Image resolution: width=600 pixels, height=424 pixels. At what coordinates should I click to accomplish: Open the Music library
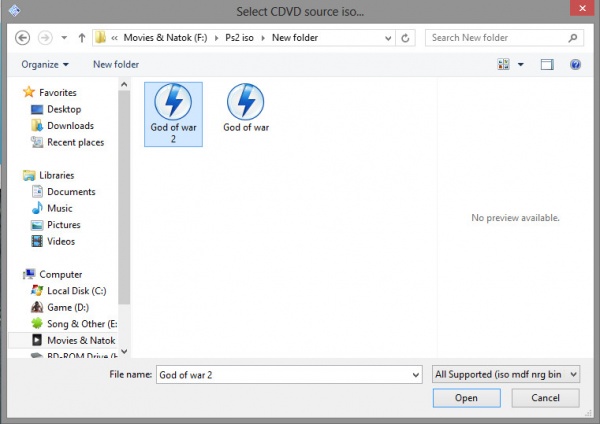point(60,208)
